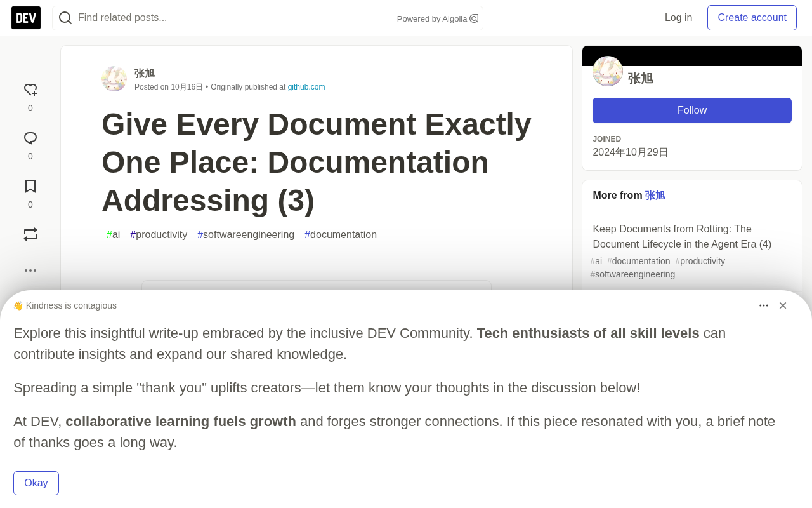Dismiss the Kindness is contagious banner
Viewport: 812px width, 508px height.
[x=783, y=305]
